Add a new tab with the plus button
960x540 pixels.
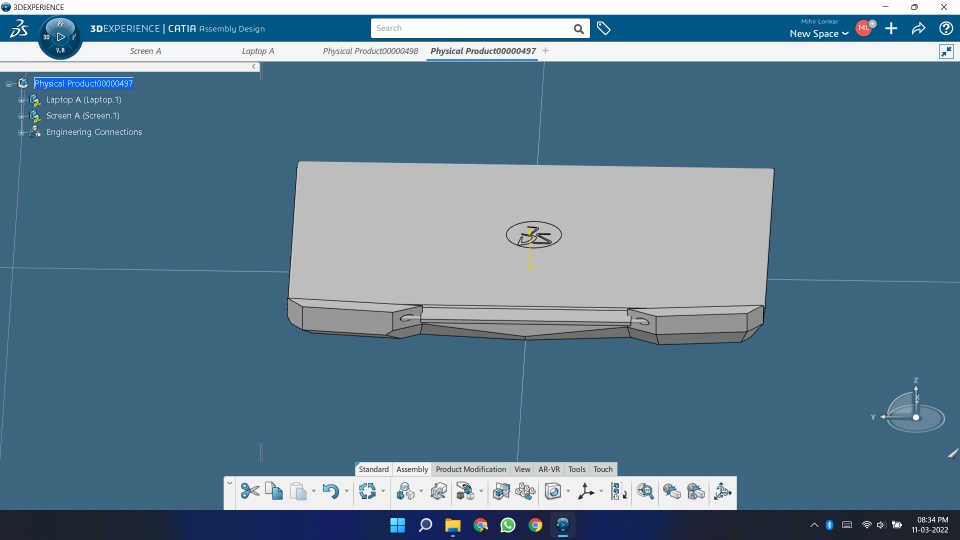(546, 51)
